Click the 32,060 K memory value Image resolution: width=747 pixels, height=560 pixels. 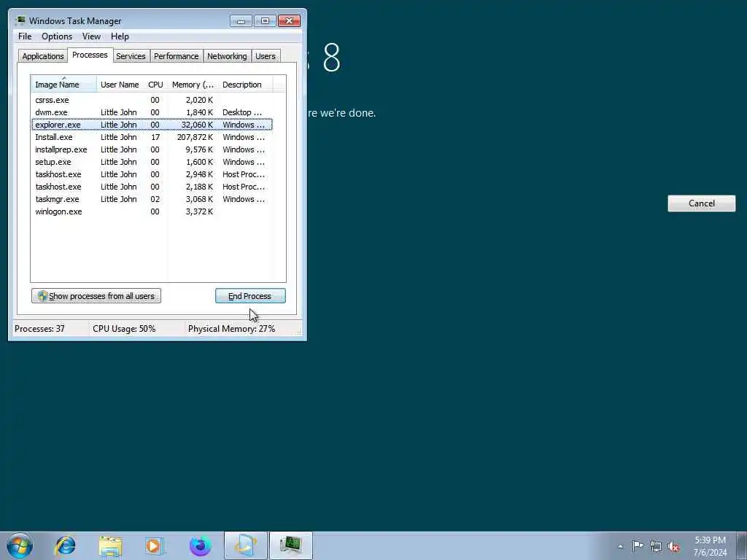tap(197, 125)
